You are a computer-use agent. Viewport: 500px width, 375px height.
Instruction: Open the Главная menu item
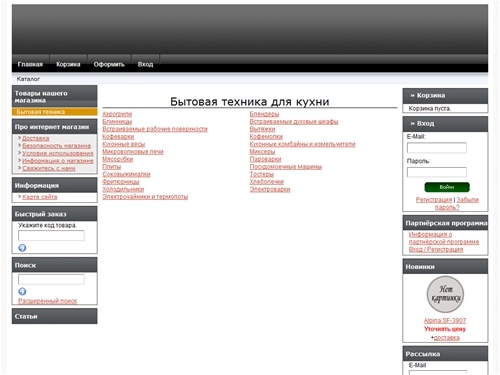tap(30, 64)
